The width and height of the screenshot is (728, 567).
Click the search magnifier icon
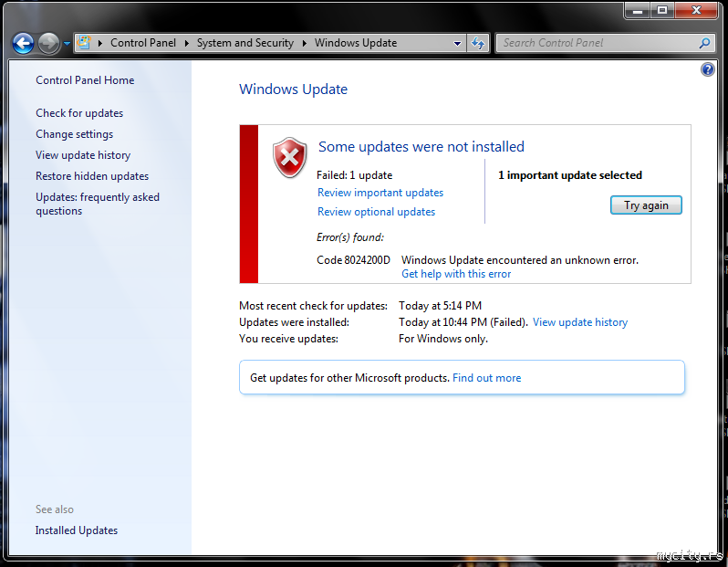704,43
